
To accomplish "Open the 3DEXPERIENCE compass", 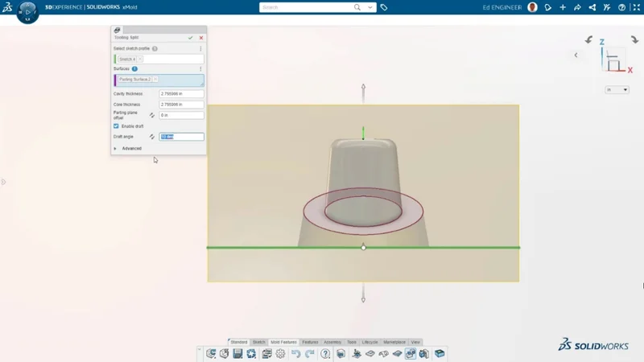I will [x=27, y=11].
